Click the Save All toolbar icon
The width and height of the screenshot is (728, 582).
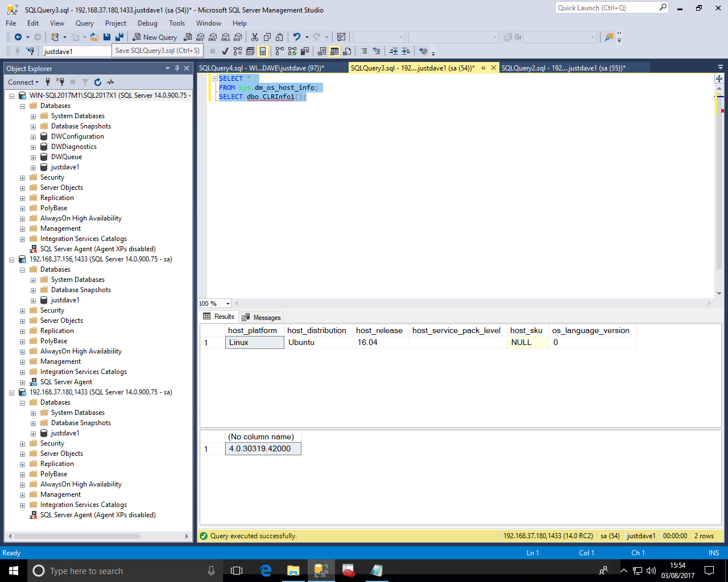click(x=119, y=37)
